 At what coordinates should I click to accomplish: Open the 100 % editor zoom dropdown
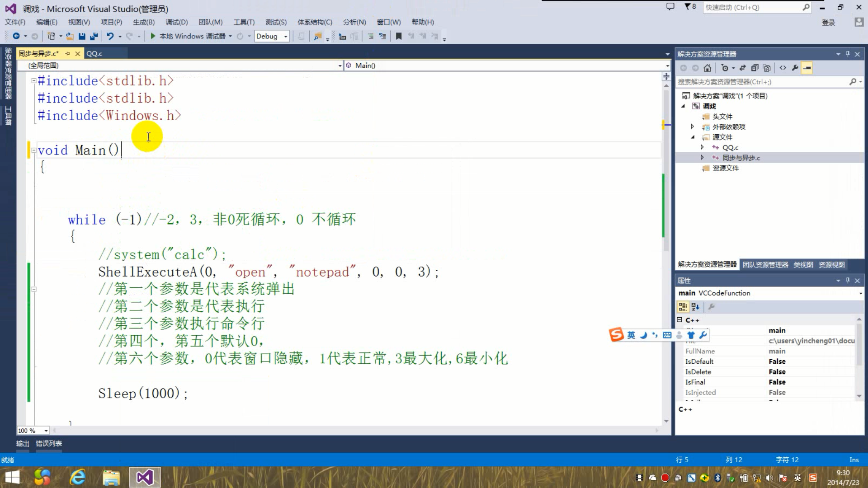pyautogui.click(x=46, y=431)
